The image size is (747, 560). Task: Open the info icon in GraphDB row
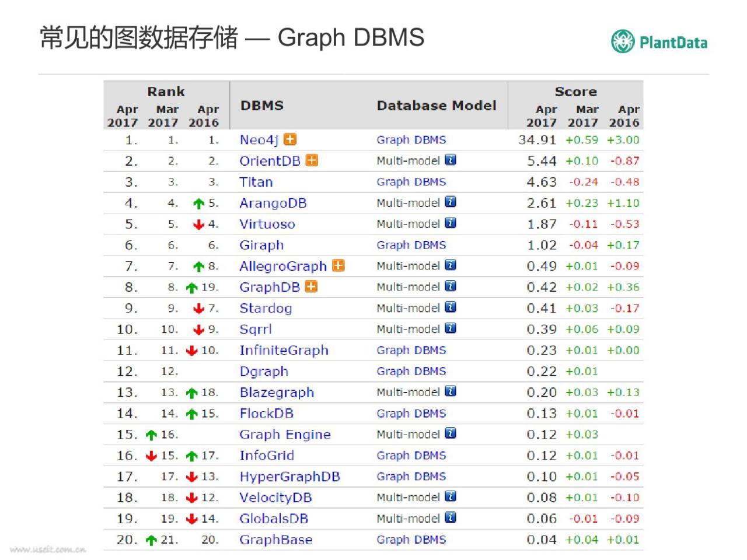coord(451,286)
